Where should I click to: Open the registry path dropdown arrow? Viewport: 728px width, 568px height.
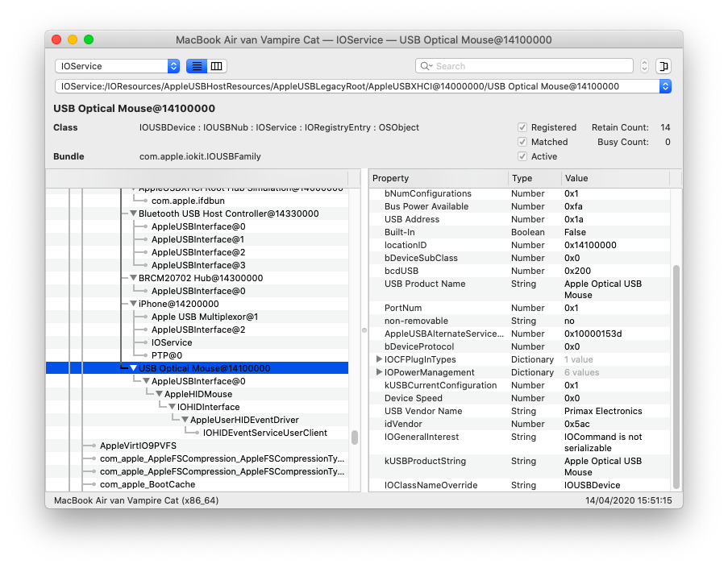(665, 86)
